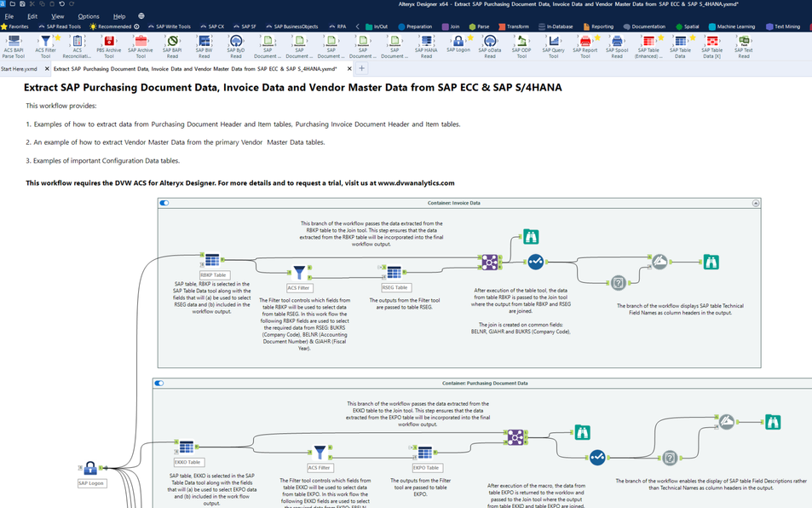Open the Machine Learning palette category
The width and height of the screenshot is (812, 508).
pyautogui.click(x=732, y=26)
